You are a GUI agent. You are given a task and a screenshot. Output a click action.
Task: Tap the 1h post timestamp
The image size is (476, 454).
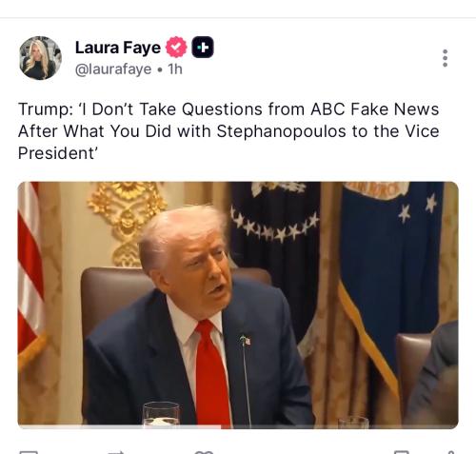pos(175,69)
